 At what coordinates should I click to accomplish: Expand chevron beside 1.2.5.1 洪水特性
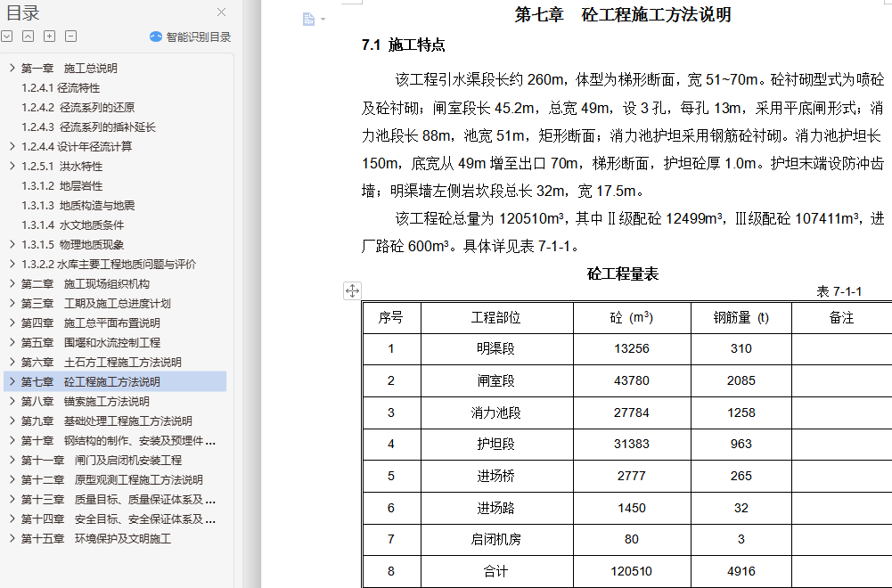tap(12, 166)
